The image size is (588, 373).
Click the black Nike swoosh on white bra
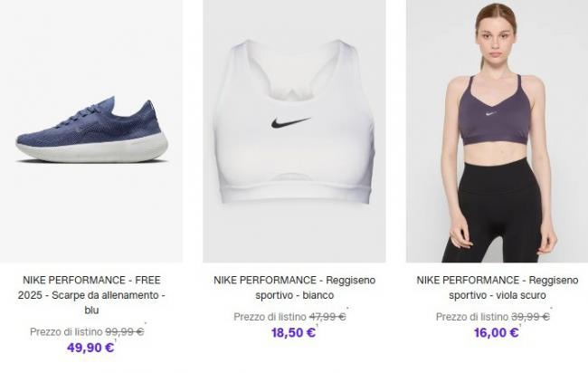[x=289, y=122]
